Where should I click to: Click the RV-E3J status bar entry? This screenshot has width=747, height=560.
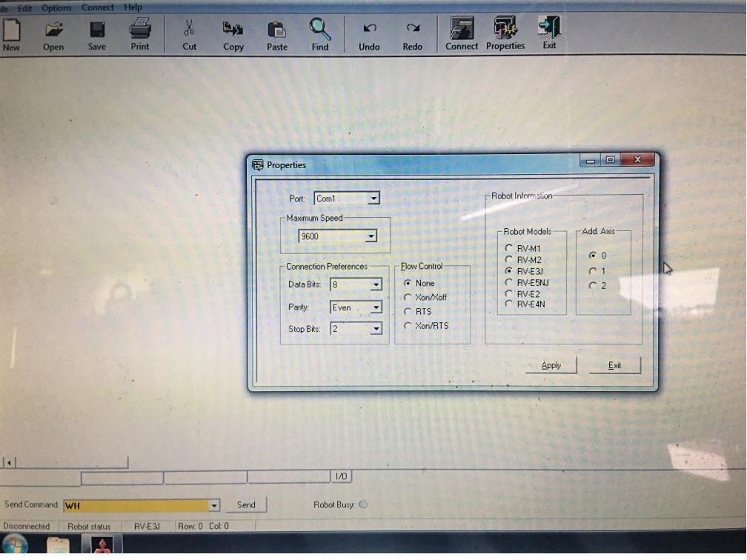coord(147,526)
